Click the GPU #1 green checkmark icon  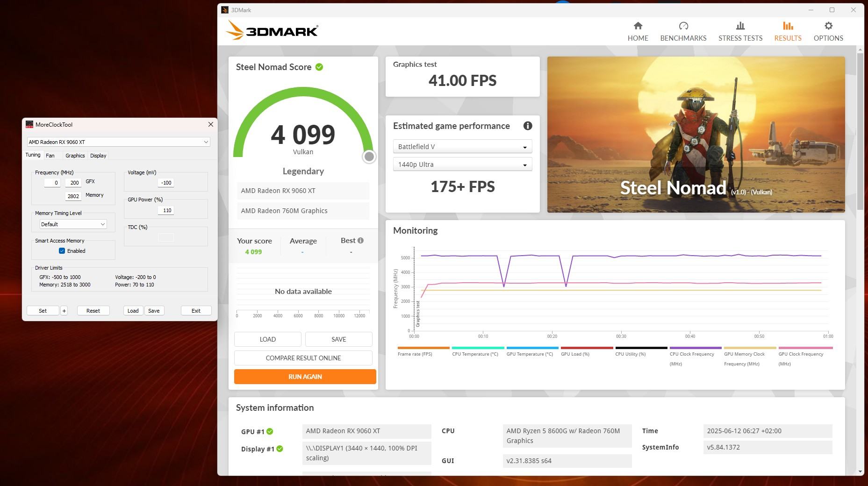pyautogui.click(x=270, y=431)
